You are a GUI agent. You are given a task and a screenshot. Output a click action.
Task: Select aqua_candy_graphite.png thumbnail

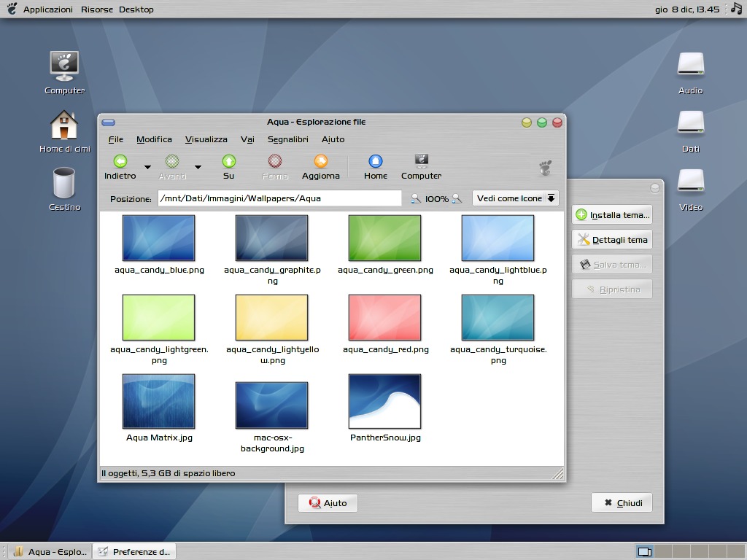tap(271, 238)
